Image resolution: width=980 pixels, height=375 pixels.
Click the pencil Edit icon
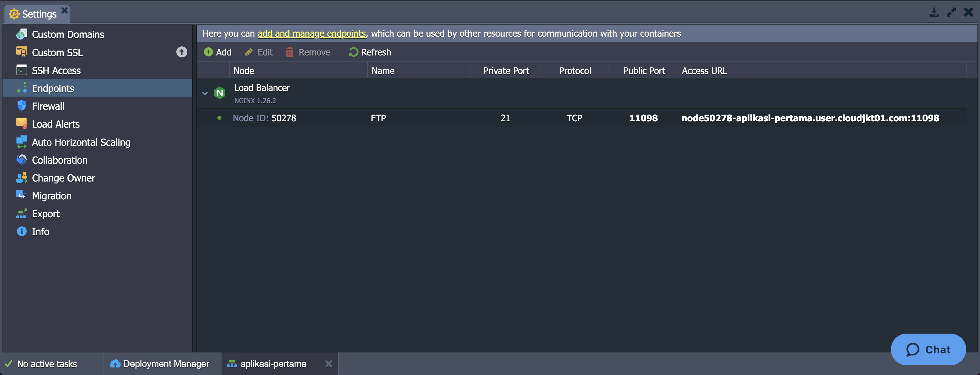tap(249, 52)
